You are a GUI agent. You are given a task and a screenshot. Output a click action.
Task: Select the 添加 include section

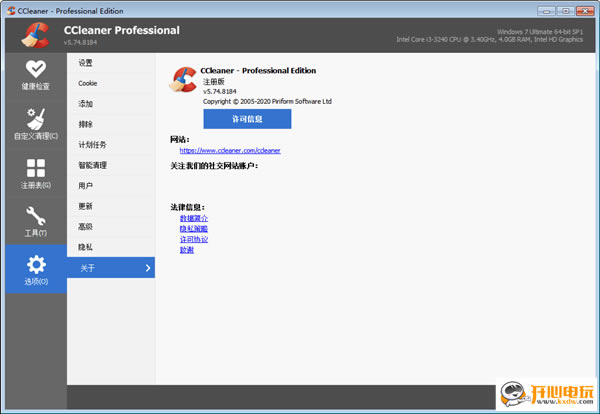tap(111, 104)
